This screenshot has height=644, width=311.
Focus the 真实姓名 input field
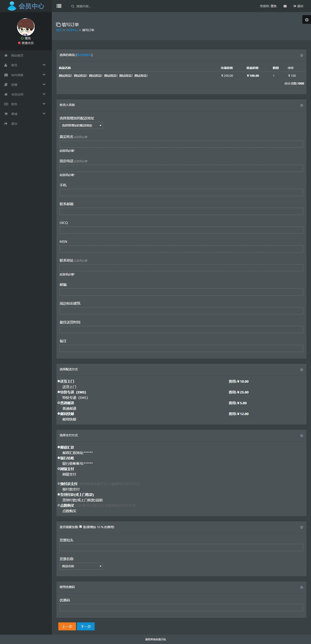coord(181,144)
